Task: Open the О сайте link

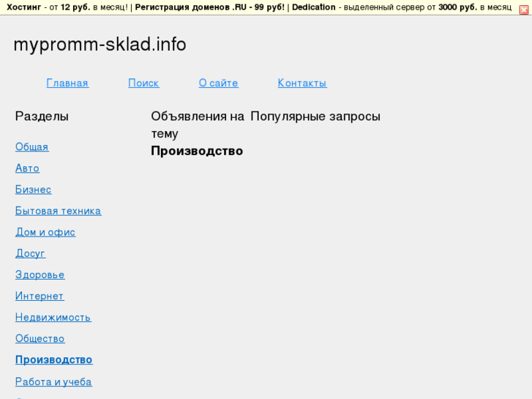Action: click(x=219, y=83)
